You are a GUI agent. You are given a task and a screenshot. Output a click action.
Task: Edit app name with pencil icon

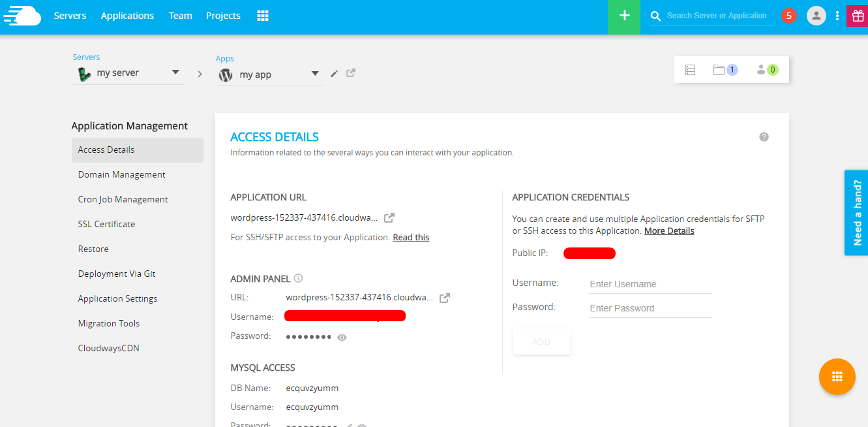(x=335, y=74)
